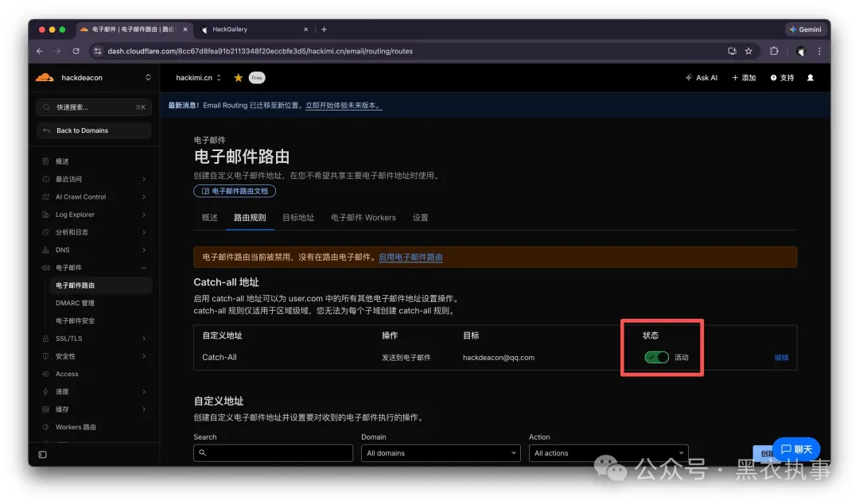Image resolution: width=859 pixels, height=504 pixels.
Task: Click 立即开始体验未来版本 link
Action: 344,105
